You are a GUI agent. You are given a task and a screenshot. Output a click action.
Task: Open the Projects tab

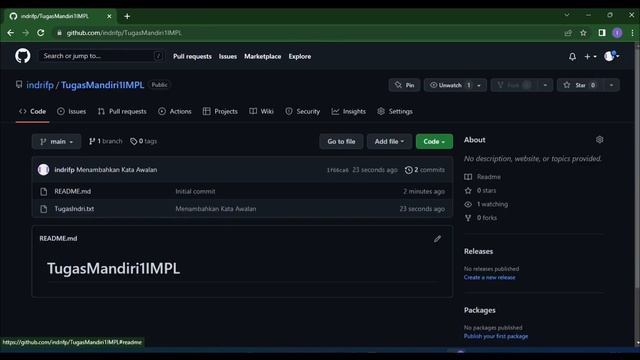[220, 111]
